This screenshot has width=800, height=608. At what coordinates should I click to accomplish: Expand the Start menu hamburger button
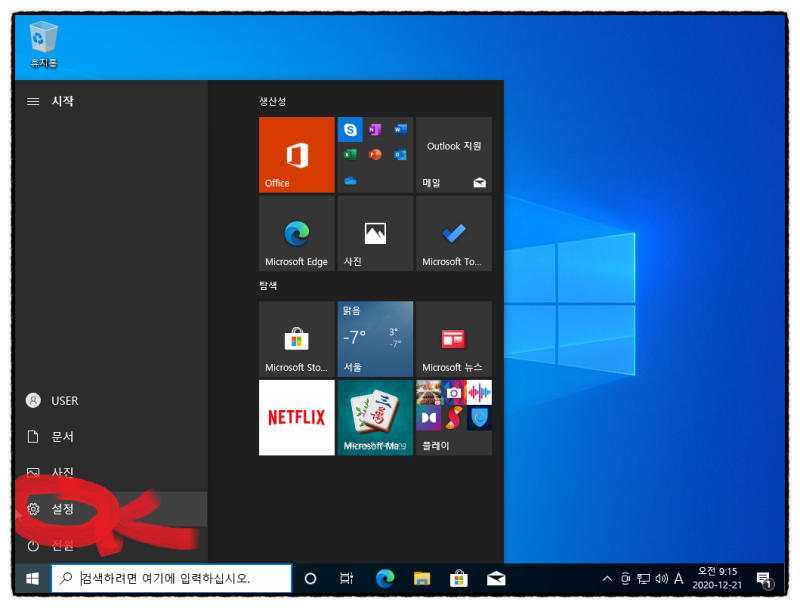click(33, 101)
